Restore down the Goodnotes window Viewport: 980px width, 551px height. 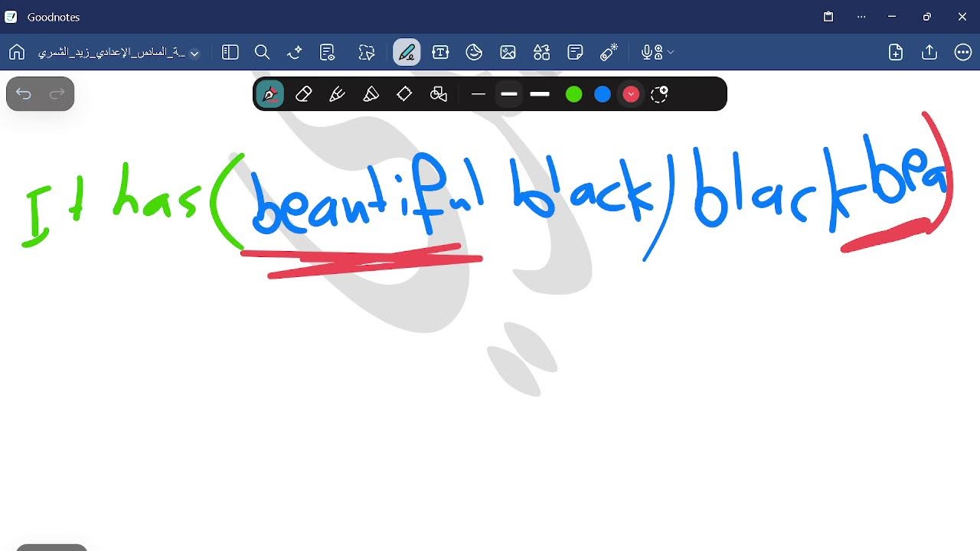coord(927,17)
